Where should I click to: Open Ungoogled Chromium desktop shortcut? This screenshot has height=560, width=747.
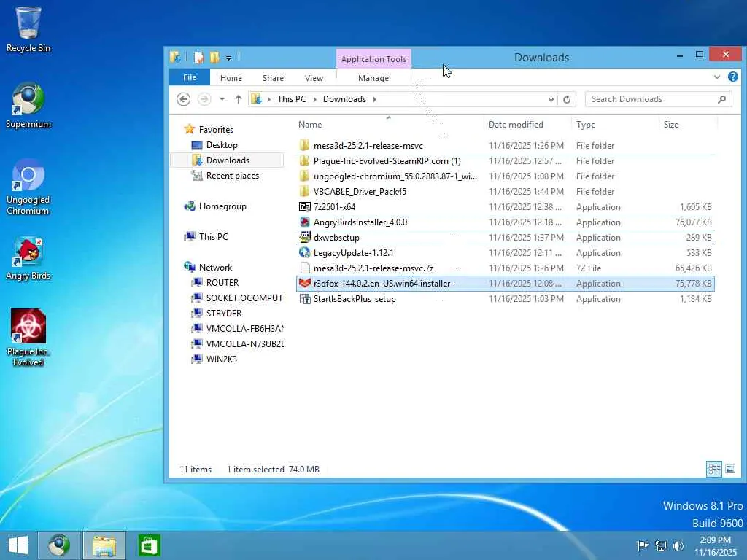tap(28, 187)
